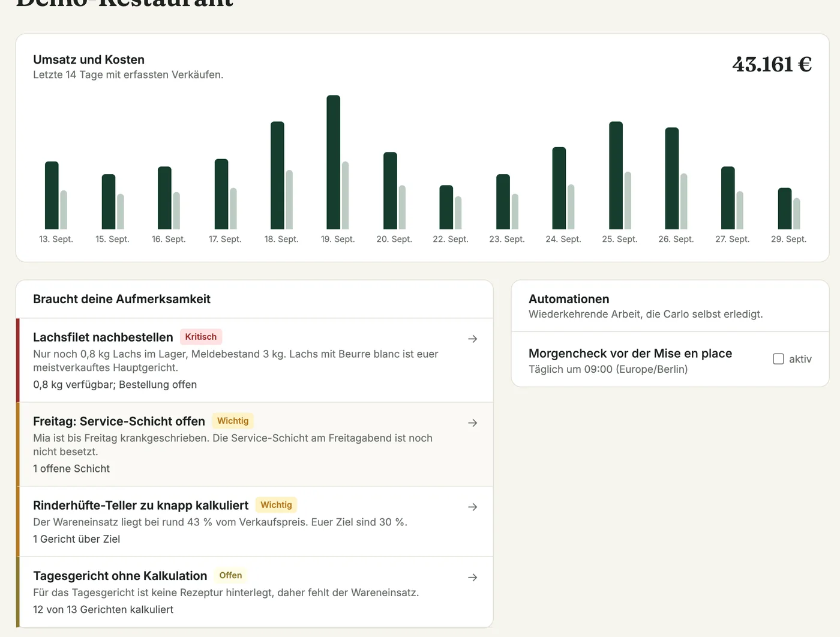The width and height of the screenshot is (840, 637).
Task: Click 'Braucht deine Aufmerksamkeit' heading
Action: pyautogui.click(x=122, y=299)
